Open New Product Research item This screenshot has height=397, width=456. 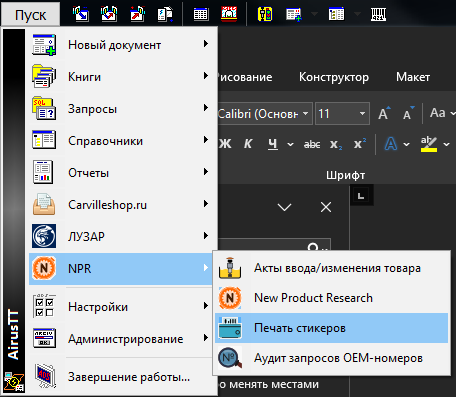click(331, 298)
